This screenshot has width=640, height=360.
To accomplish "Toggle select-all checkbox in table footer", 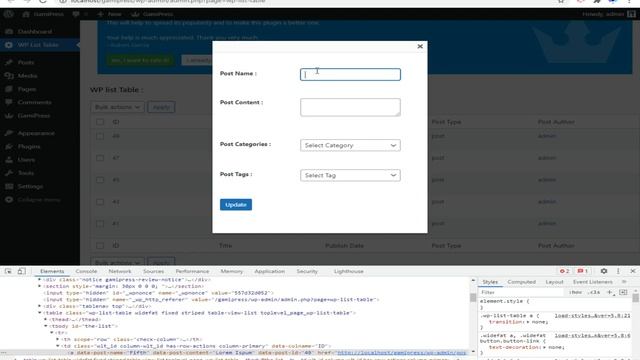I will pos(100,246).
